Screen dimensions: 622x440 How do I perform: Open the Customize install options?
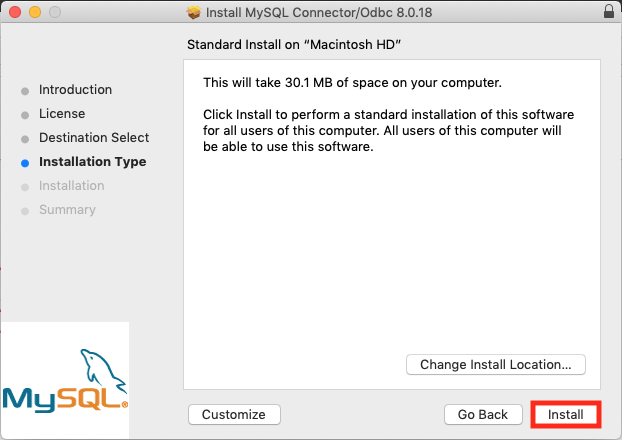[234, 415]
